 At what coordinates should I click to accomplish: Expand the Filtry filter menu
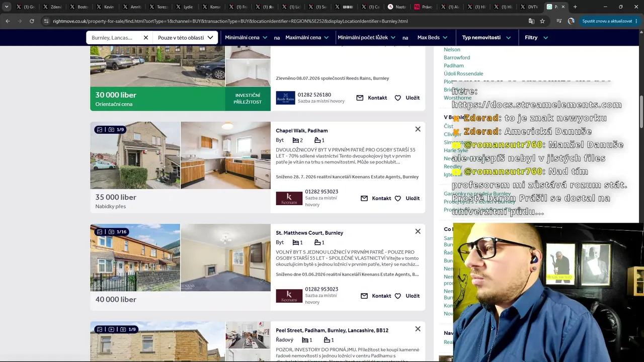536,38
